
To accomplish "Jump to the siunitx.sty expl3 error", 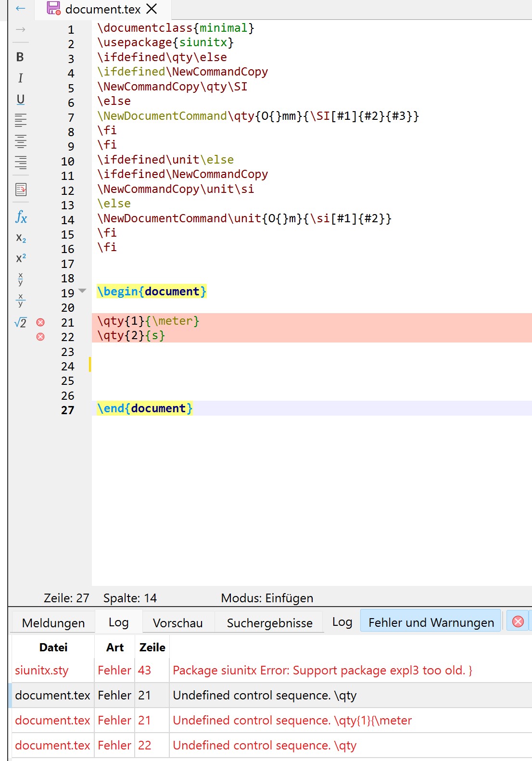I will click(x=322, y=670).
